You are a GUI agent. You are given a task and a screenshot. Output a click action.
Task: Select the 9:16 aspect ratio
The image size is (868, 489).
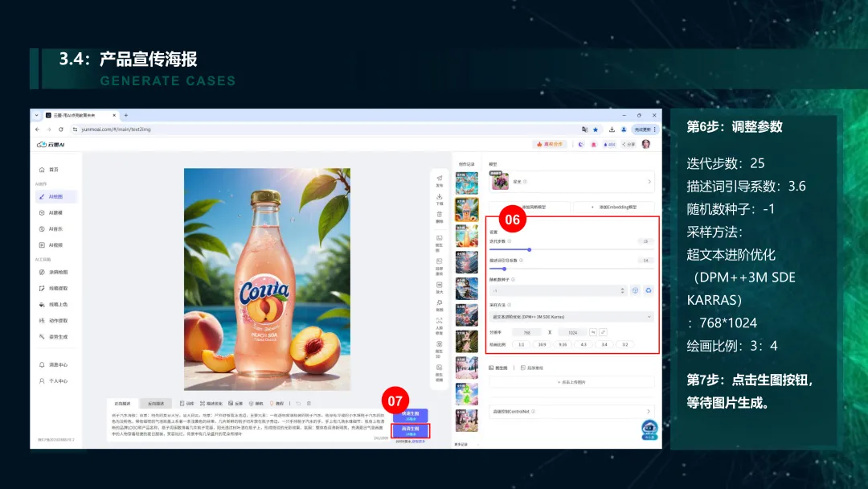tap(563, 344)
